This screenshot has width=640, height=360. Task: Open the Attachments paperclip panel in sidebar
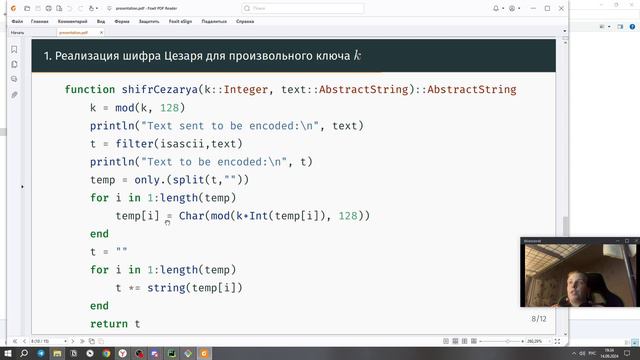[14, 95]
